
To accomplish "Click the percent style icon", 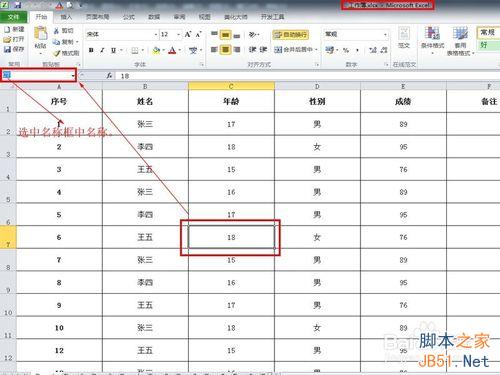I will (346, 50).
